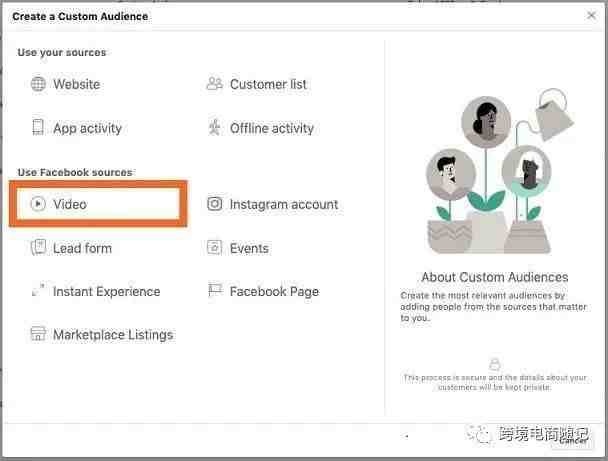This screenshot has height=461, width=608.
Task: Click the Instant Experience icon
Action: [38, 290]
